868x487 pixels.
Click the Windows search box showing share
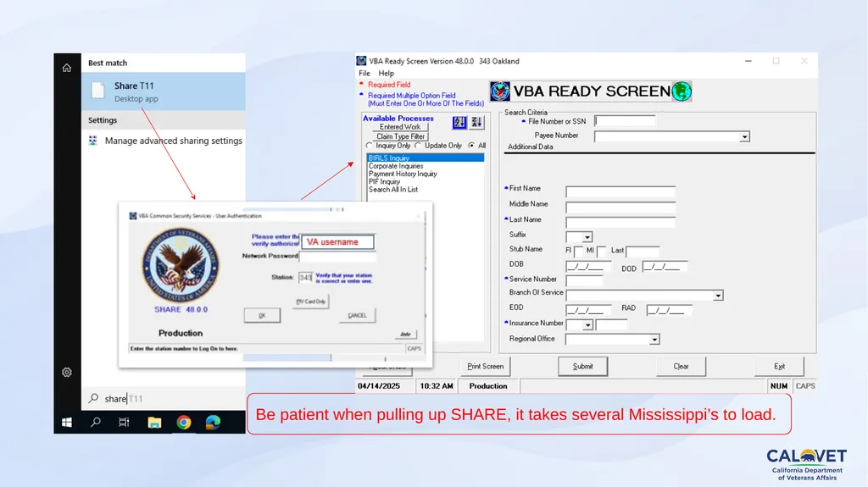pyautogui.click(x=164, y=398)
